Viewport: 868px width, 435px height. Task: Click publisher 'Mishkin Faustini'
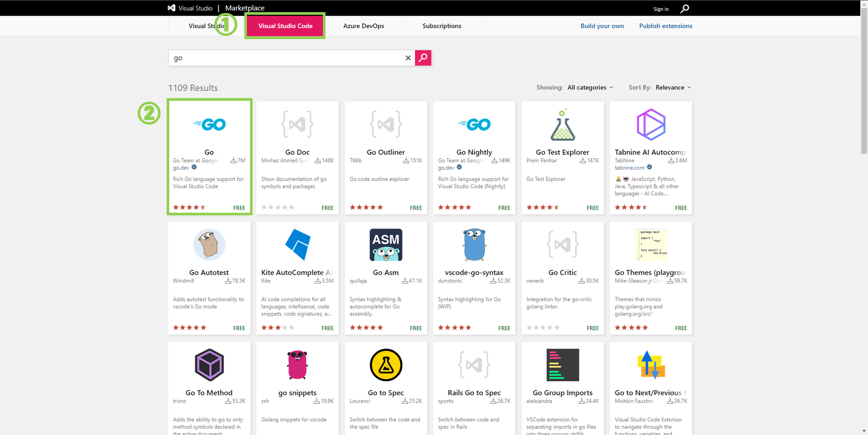point(634,401)
